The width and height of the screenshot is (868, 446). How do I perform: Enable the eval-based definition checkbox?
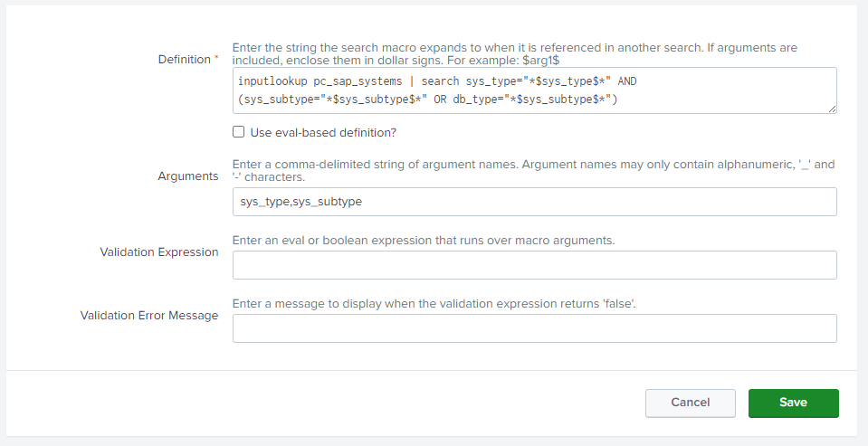pyautogui.click(x=239, y=132)
